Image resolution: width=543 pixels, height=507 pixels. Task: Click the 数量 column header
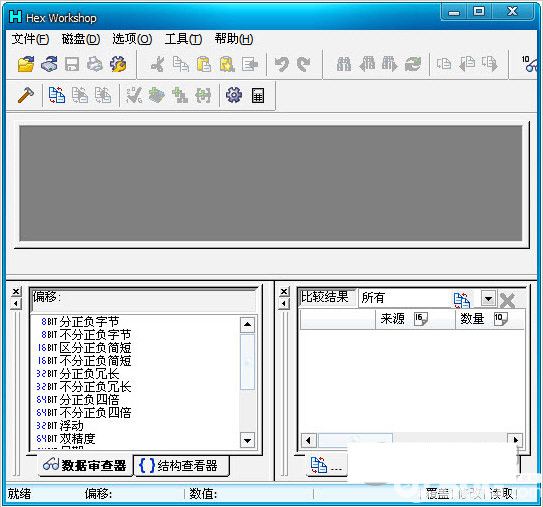tap(490, 319)
